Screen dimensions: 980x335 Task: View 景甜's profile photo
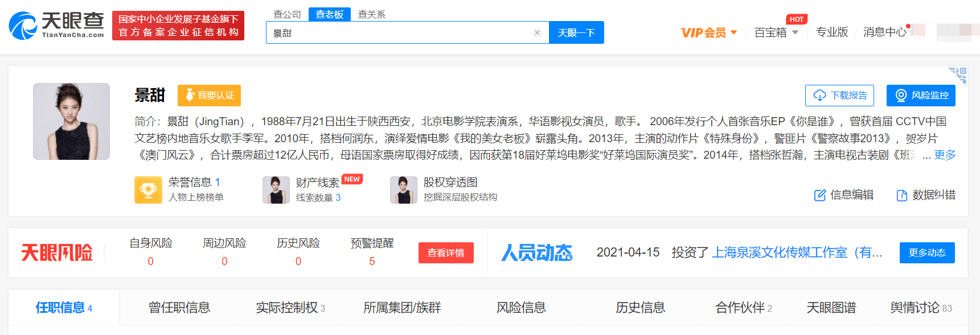[71, 121]
